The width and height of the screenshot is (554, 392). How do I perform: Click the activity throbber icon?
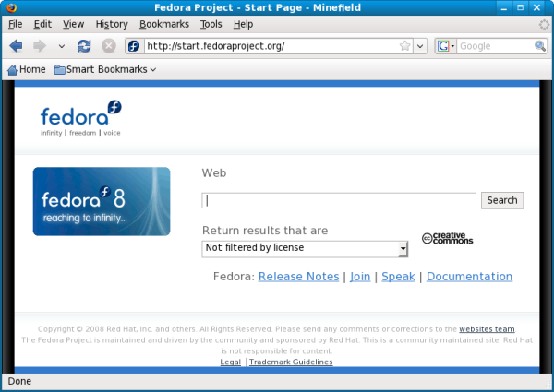[544, 24]
